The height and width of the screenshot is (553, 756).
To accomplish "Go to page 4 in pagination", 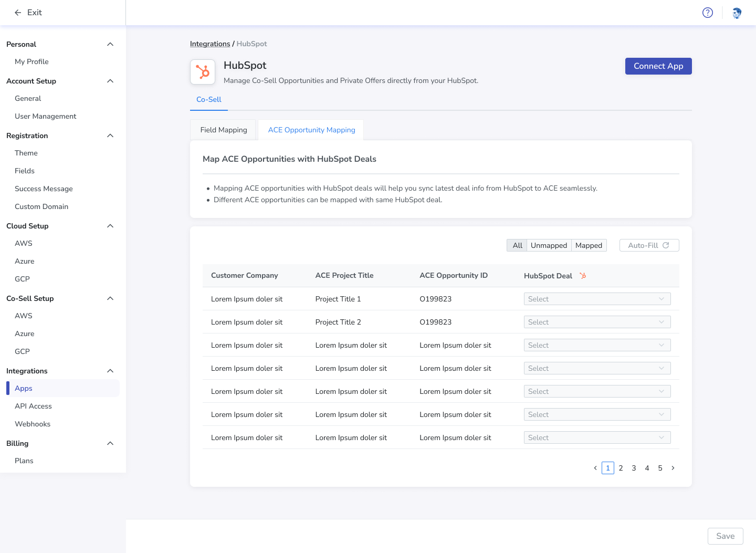I will (x=647, y=468).
